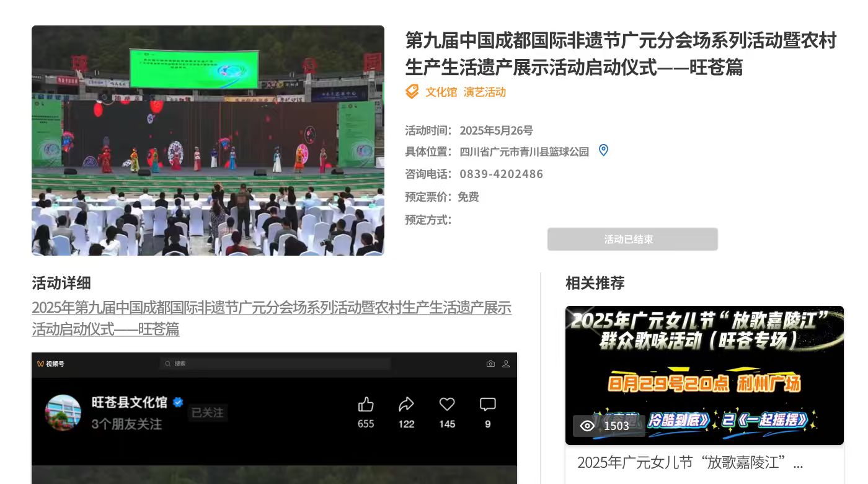
Task: Click the 活动已结束 button
Action: tap(632, 240)
